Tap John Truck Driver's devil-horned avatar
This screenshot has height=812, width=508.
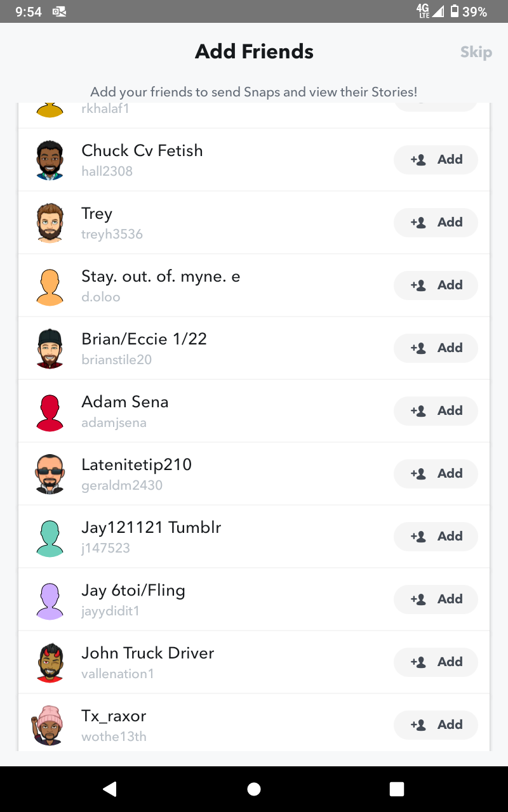click(x=50, y=662)
